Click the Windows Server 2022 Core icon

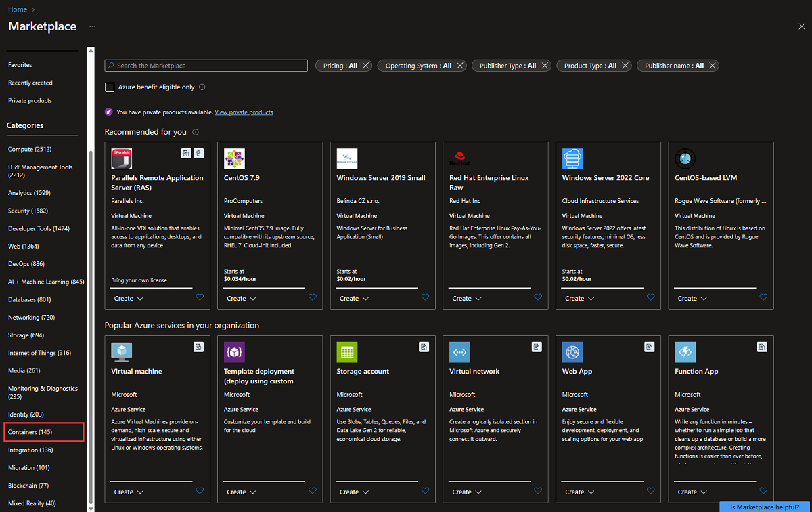[572, 158]
